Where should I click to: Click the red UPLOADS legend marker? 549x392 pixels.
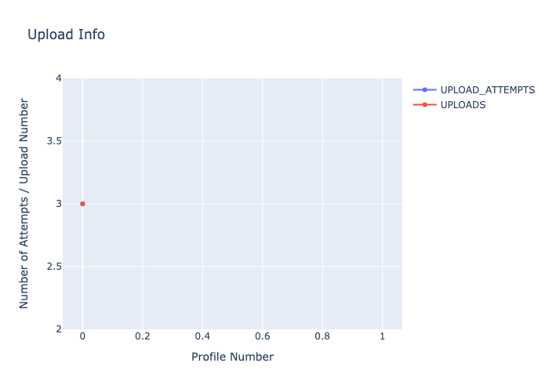(424, 105)
